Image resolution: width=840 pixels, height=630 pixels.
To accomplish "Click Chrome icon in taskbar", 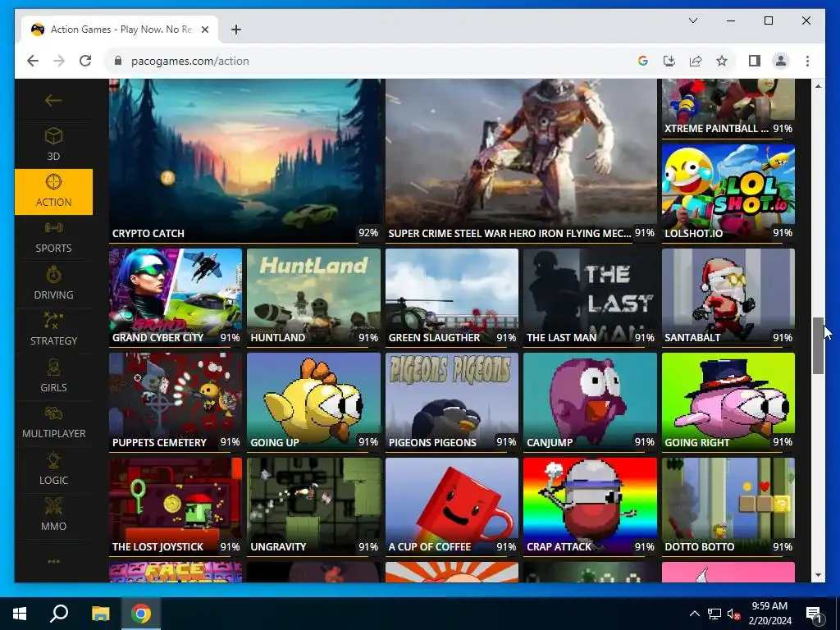I will (141, 614).
